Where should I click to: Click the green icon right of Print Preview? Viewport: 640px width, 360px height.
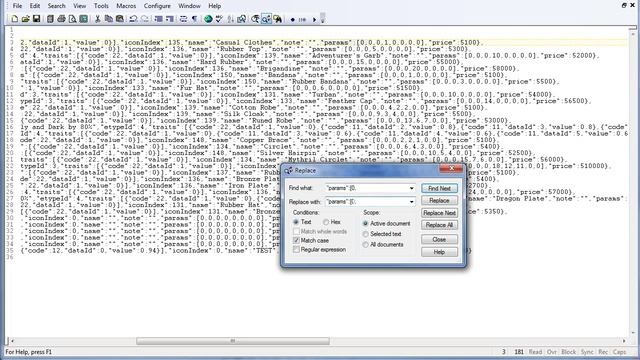pos(84,19)
